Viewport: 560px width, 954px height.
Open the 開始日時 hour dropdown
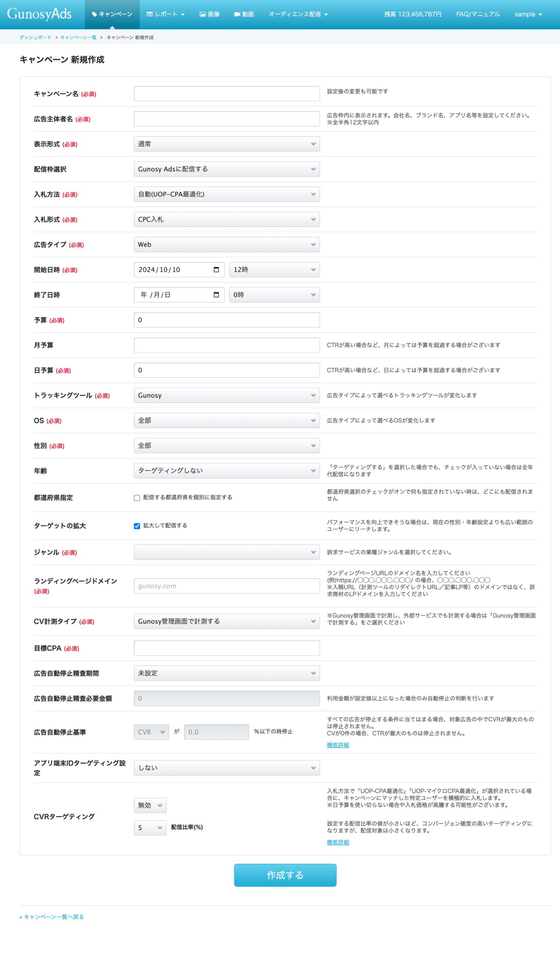click(274, 270)
